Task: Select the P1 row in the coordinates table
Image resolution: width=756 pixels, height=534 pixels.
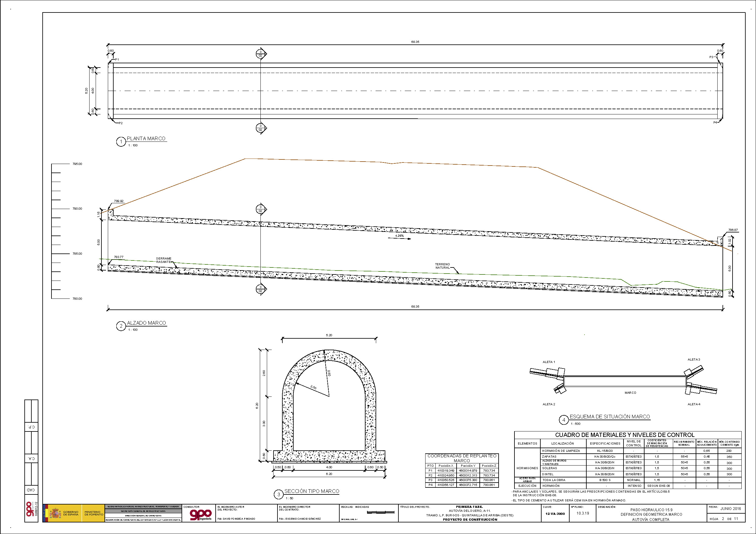Action: [x=462, y=470]
